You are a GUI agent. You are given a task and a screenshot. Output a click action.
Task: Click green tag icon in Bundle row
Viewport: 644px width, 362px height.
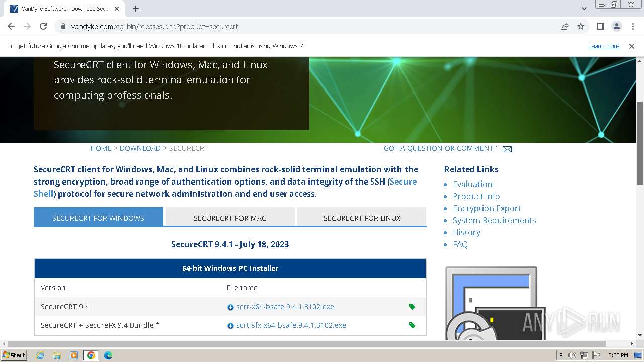point(412,325)
